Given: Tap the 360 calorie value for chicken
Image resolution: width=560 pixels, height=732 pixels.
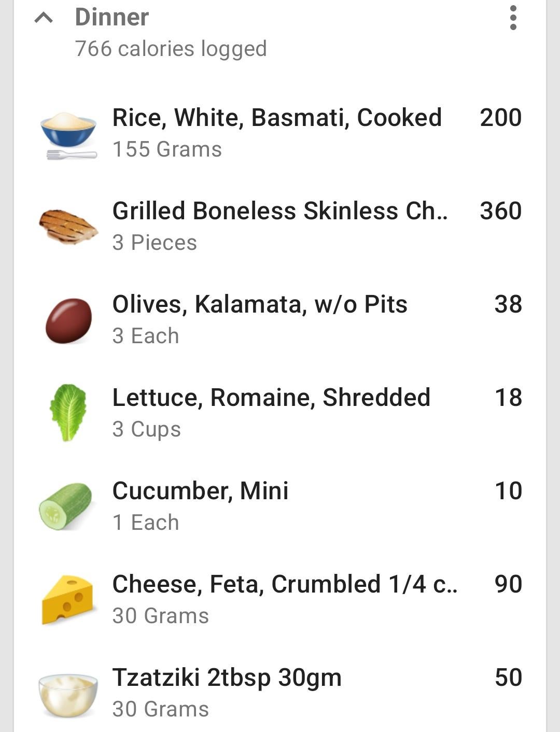Looking at the screenshot, I should click(500, 211).
